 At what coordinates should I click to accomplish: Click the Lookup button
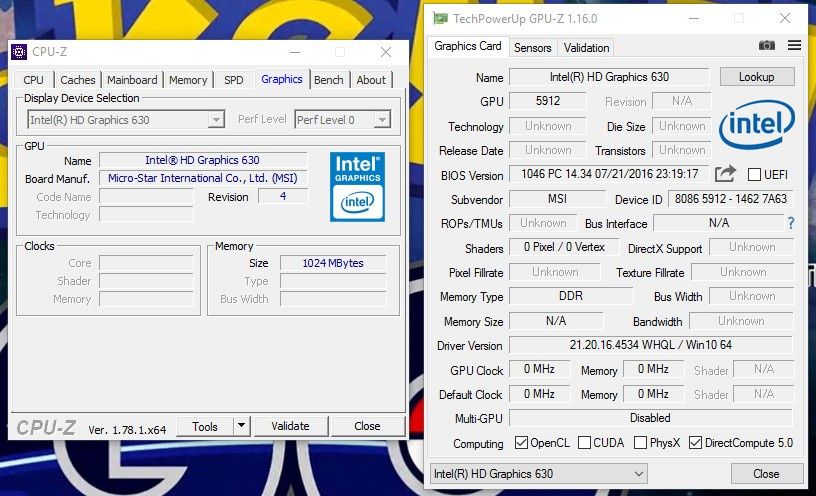tap(757, 77)
